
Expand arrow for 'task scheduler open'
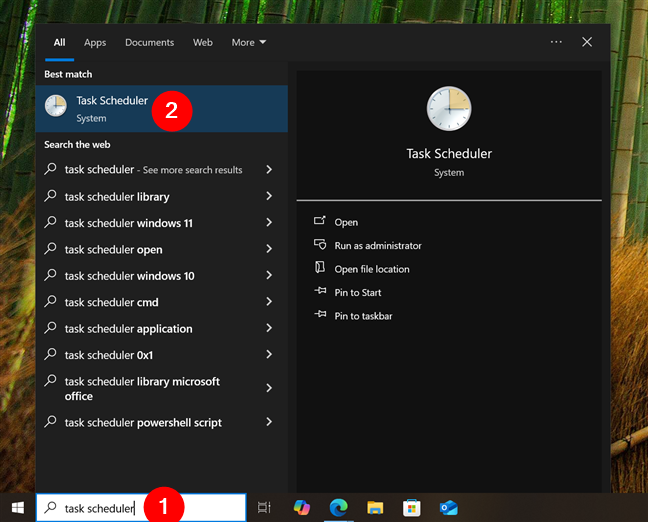point(269,249)
